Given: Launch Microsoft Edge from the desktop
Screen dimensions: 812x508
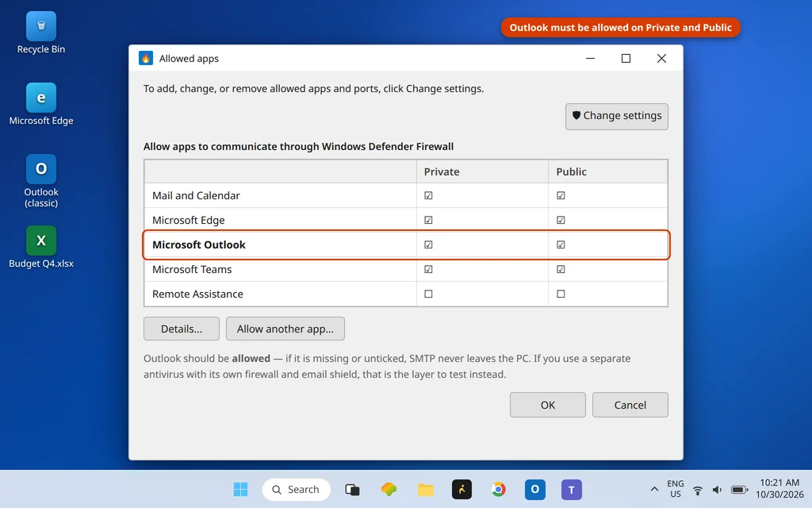Looking at the screenshot, I should (x=41, y=98).
